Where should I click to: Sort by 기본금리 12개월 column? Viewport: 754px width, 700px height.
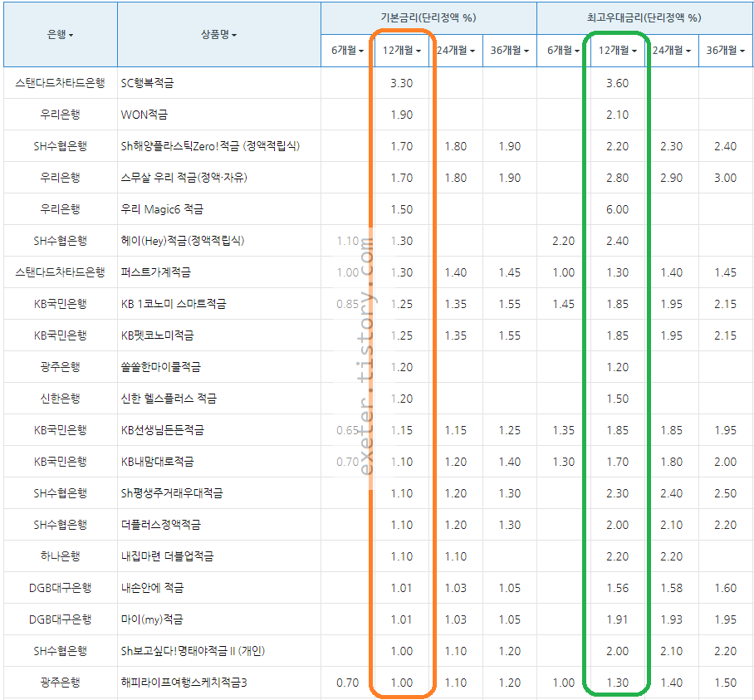(402, 50)
